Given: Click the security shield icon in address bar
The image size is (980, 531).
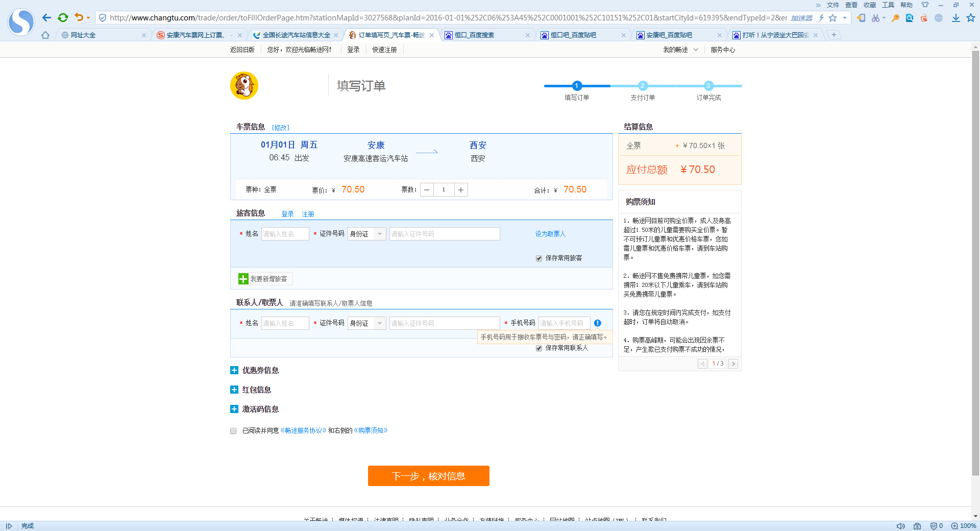Looking at the screenshot, I should coord(103,18).
